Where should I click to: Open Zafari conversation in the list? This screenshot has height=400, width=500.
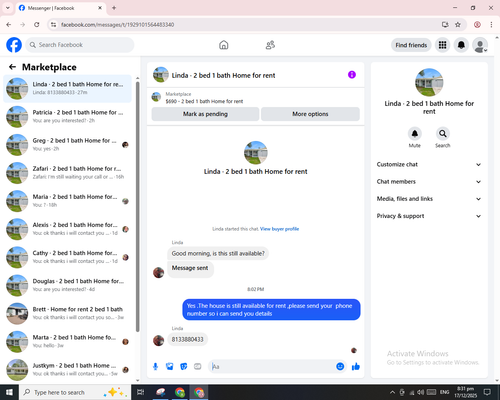click(67, 173)
